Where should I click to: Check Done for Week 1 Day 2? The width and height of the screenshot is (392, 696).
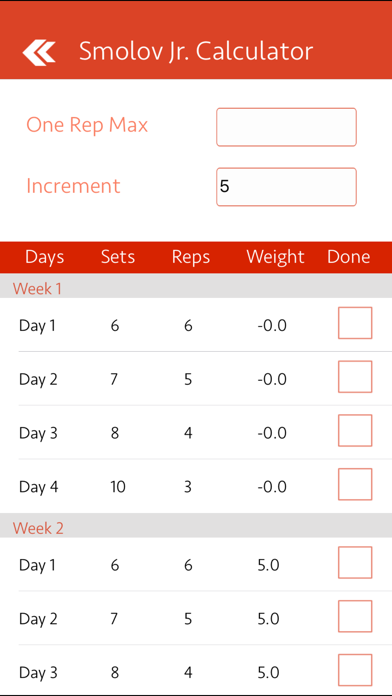point(355,376)
